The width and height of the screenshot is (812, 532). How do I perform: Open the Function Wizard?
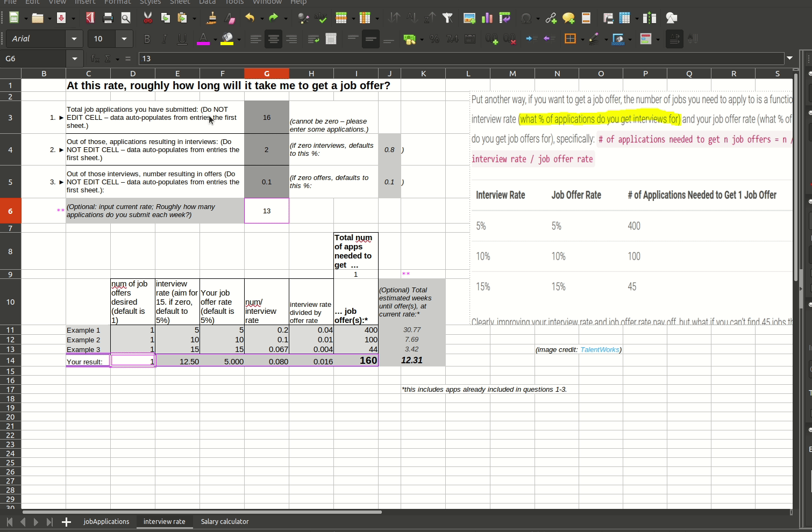(95, 59)
